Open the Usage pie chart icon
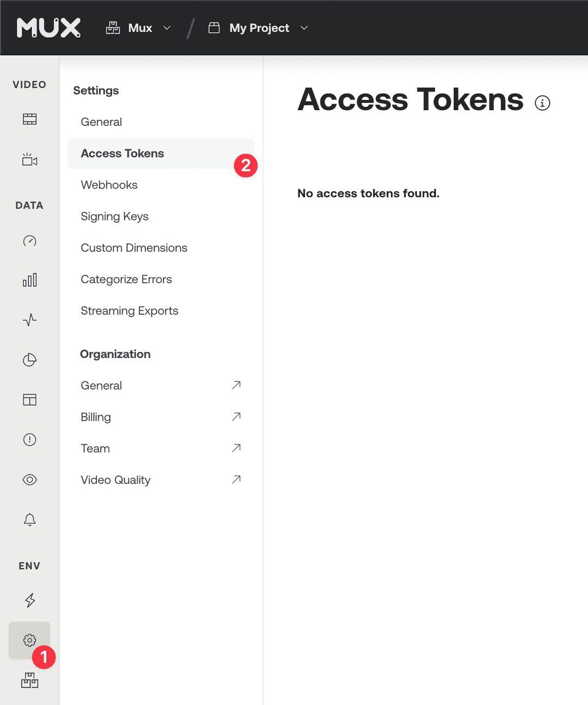The image size is (588, 705). (29, 360)
